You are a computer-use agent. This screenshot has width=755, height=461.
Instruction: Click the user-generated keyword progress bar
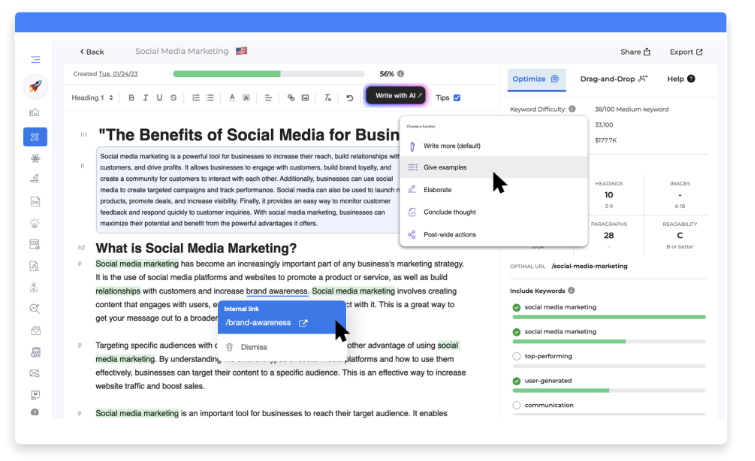pyautogui.click(x=609, y=390)
